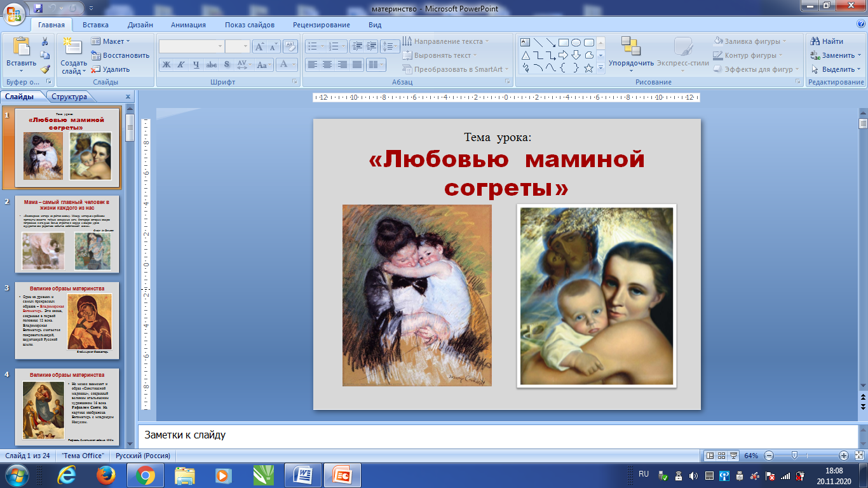Image resolution: width=868 pixels, height=488 pixels.
Task: Click the Cut scissors icon
Action: [45, 41]
